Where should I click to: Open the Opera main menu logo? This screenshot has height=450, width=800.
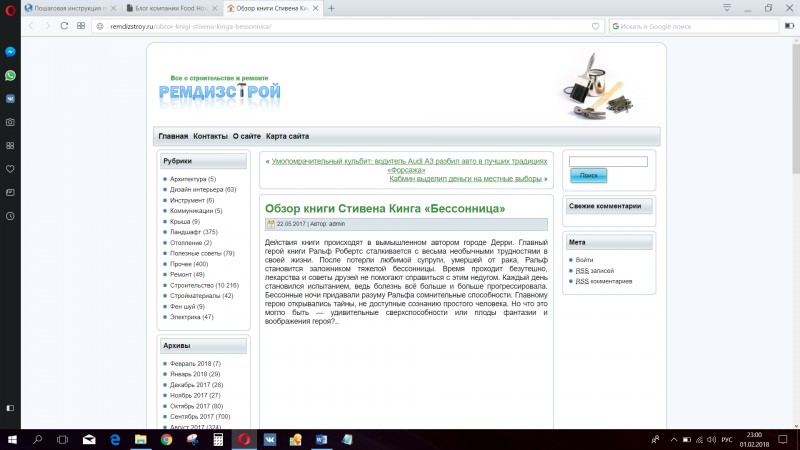[x=10, y=10]
